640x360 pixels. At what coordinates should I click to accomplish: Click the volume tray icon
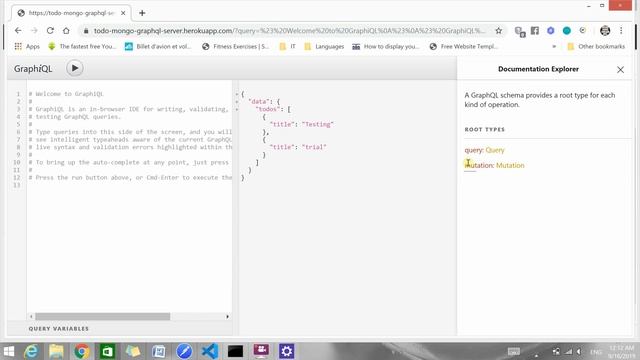click(579, 351)
